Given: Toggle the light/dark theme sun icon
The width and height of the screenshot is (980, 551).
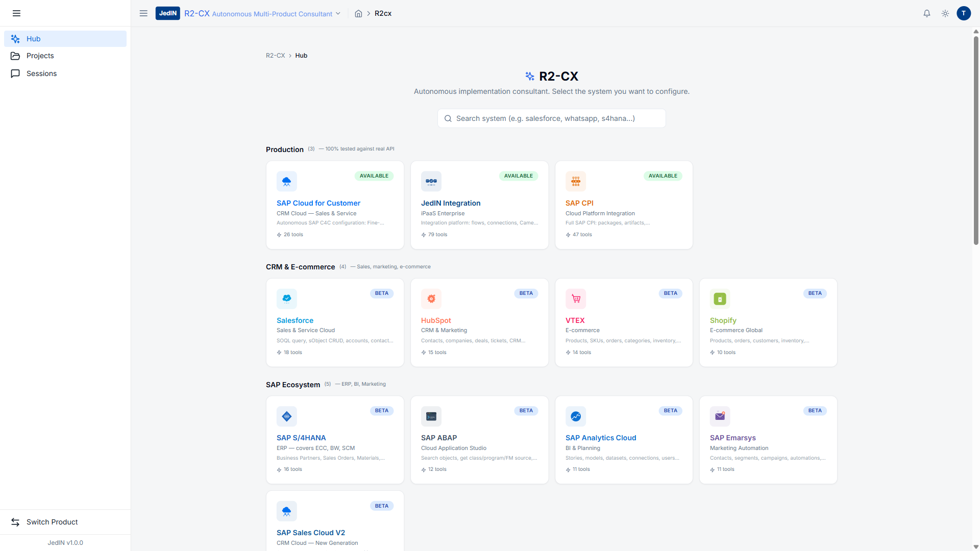Looking at the screenshot, I should 945,14.
